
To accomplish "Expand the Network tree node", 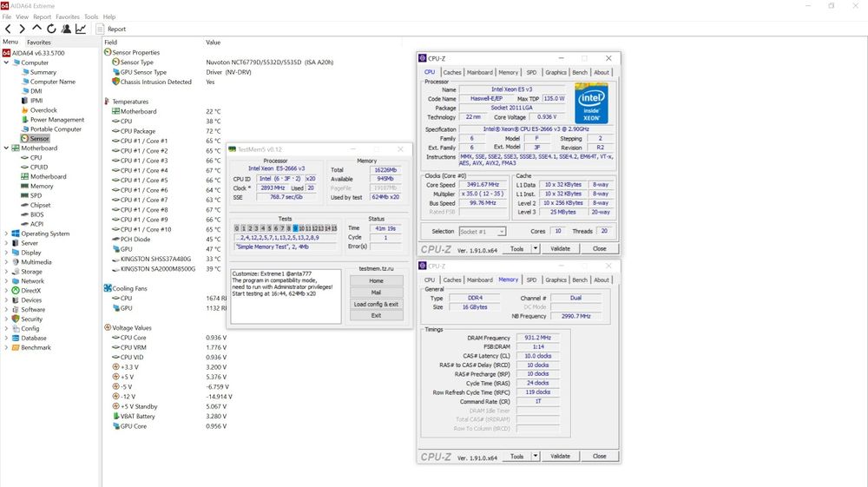I will pos(6,281).
